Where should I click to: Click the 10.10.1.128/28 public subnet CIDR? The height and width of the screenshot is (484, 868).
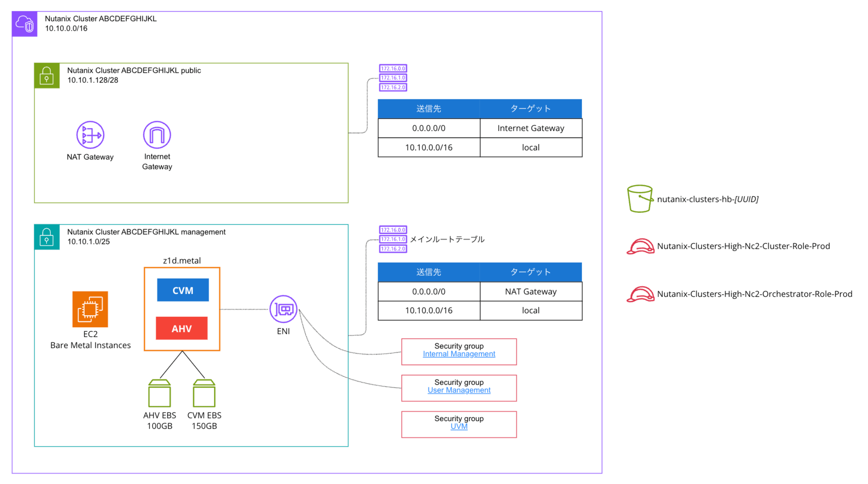coord(93,80)
